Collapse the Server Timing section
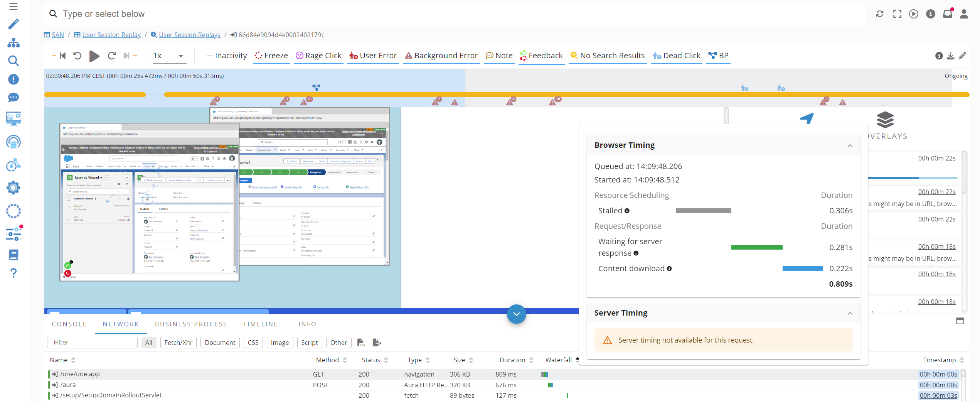The height and width of the screenshot is (402, 980). click(x=850, y=313)
